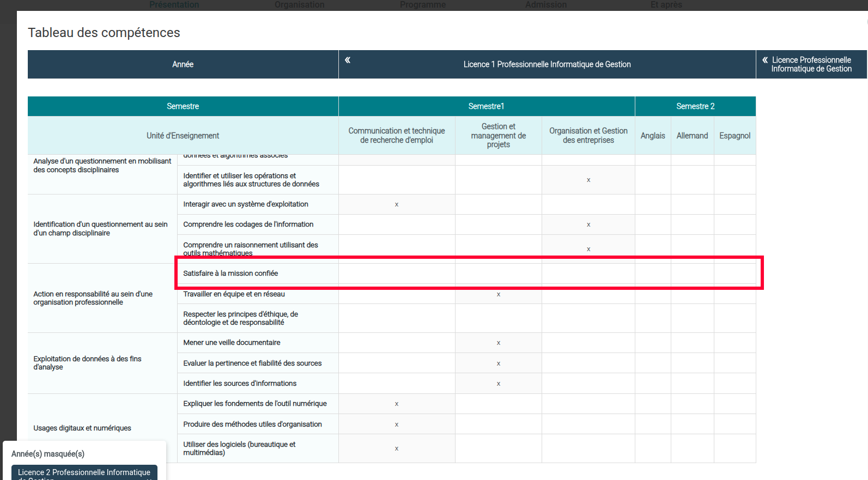The height and width of the screenshot is (480, 868).
Task: Collapse the Licence 1 Professionnelle column with chevron
Action: pos(348,60)
